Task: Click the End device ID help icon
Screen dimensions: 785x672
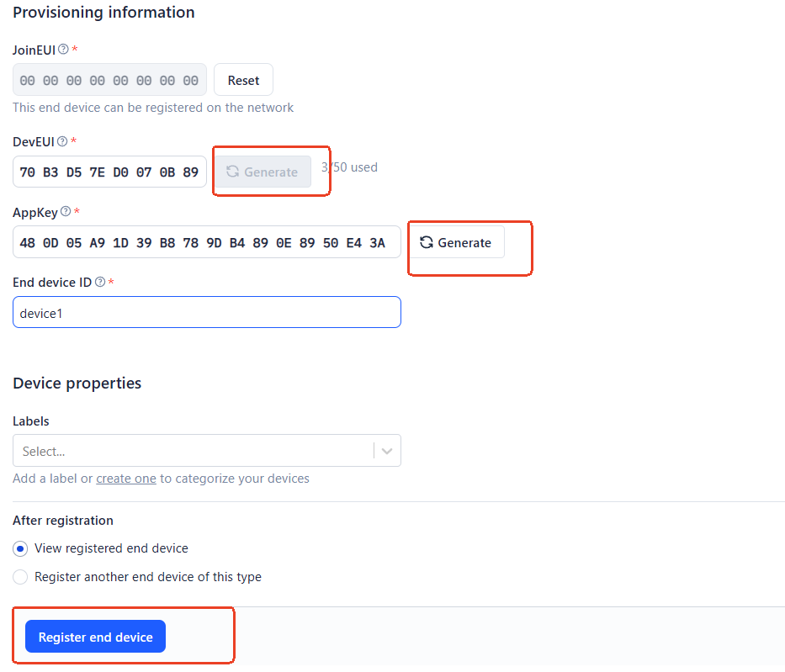Action: coord(100,282)
